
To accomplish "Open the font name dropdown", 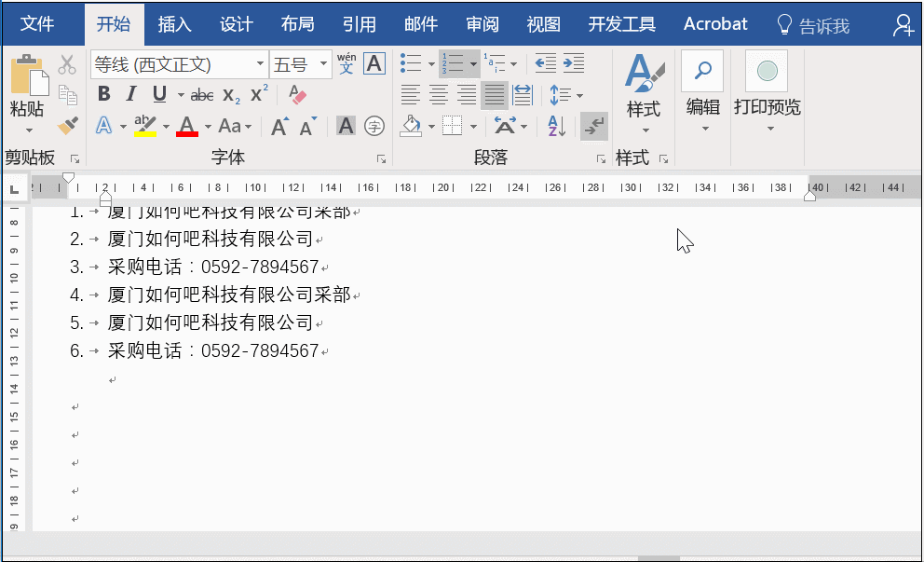I will pos(260,63).
